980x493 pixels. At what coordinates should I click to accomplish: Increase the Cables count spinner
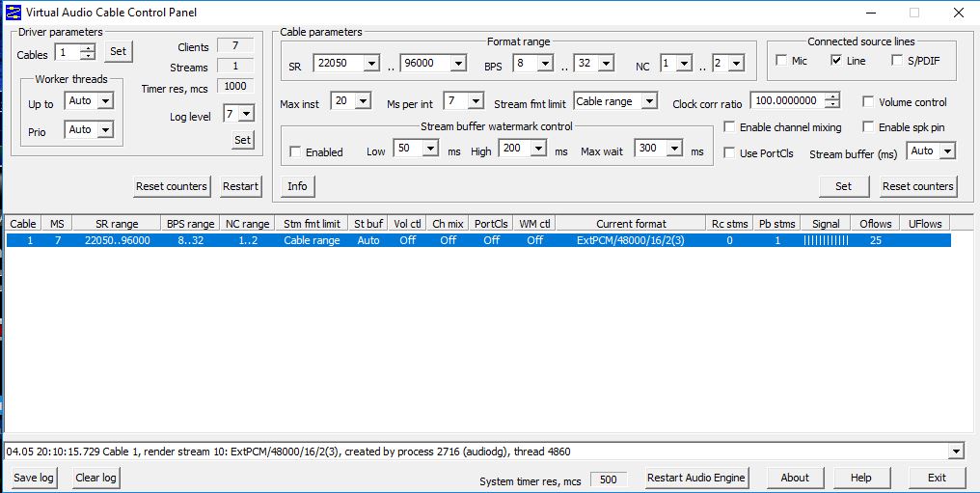tap(88, 47)
